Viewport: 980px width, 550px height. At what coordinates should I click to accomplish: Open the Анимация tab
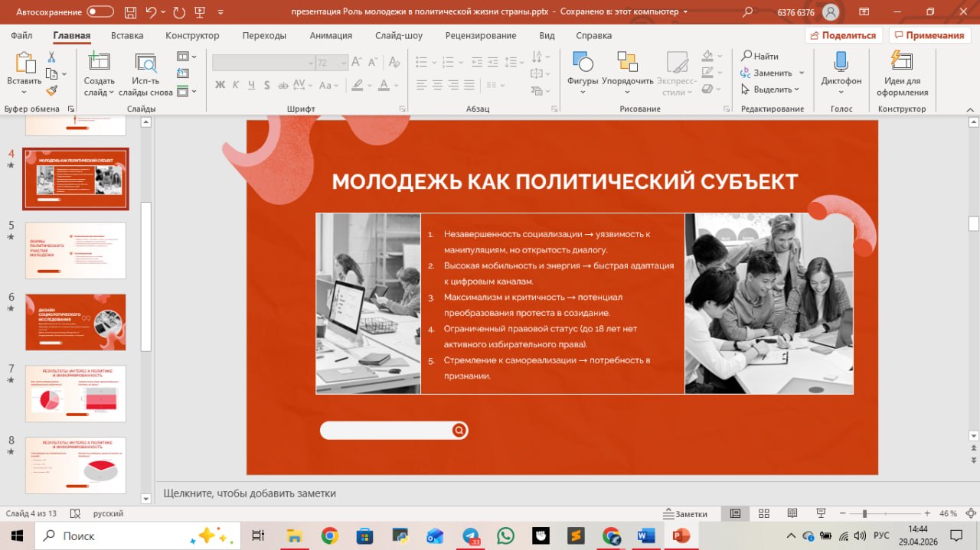coord(331,36)
